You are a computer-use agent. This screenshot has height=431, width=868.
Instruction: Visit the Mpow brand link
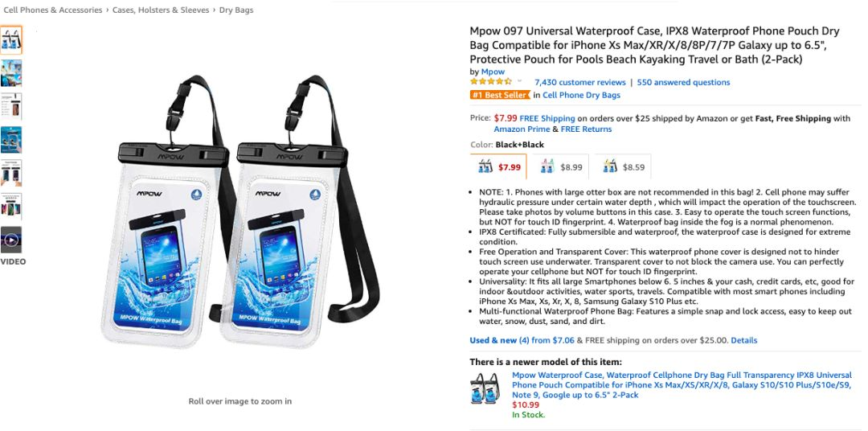pos(493,72)
